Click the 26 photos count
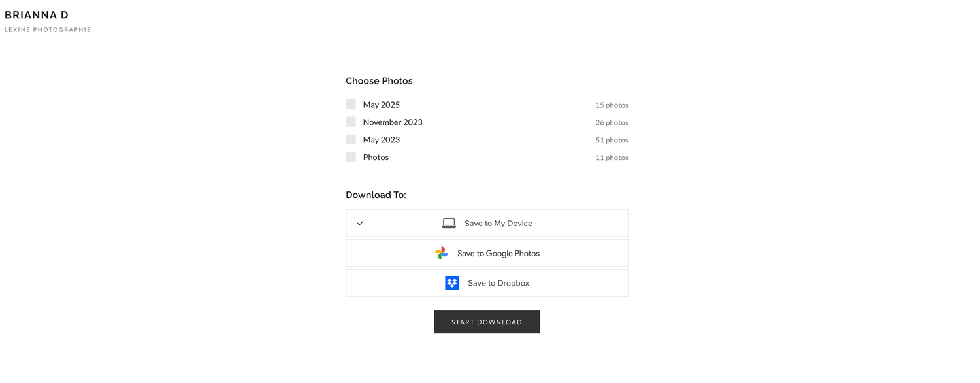Viewport: 980px width, 383px height. point(612,122)
